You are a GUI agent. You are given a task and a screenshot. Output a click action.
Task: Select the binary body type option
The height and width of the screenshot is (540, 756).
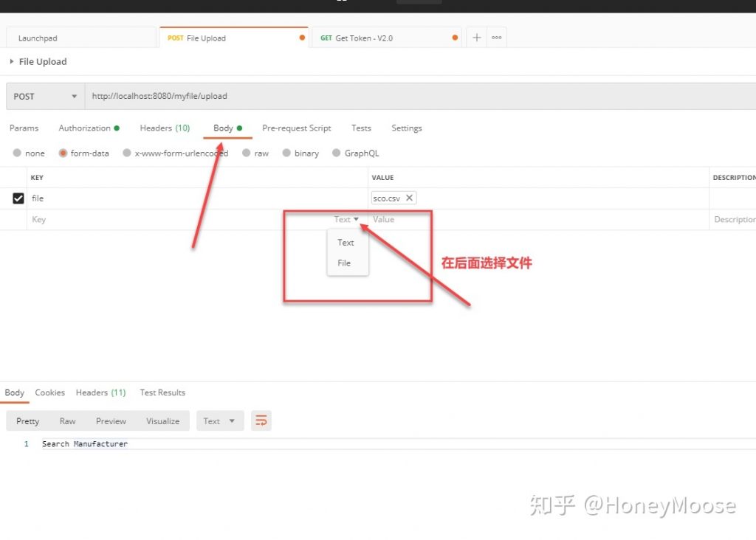[300, 153]
